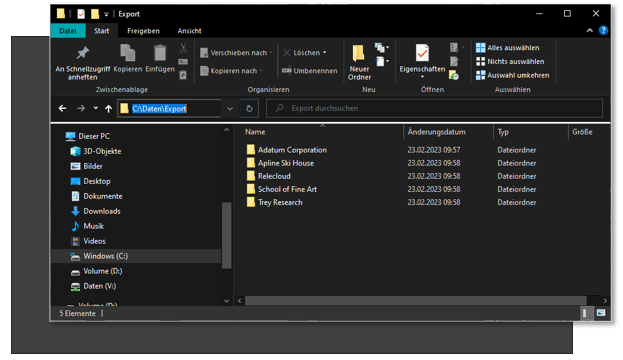
Task: Click the Export durchsuchen search box
Action: [434, 108]
